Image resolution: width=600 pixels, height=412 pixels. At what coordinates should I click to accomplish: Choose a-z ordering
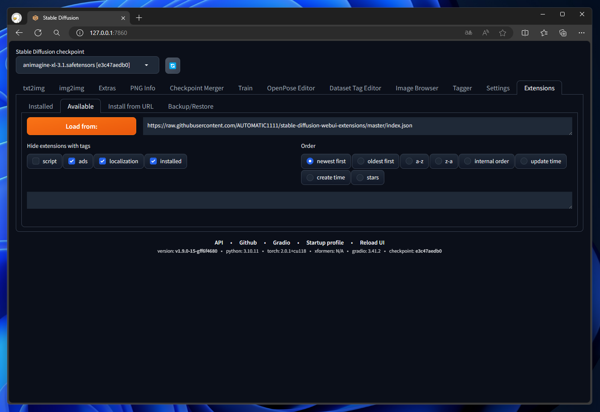click(x=414, y=161)
